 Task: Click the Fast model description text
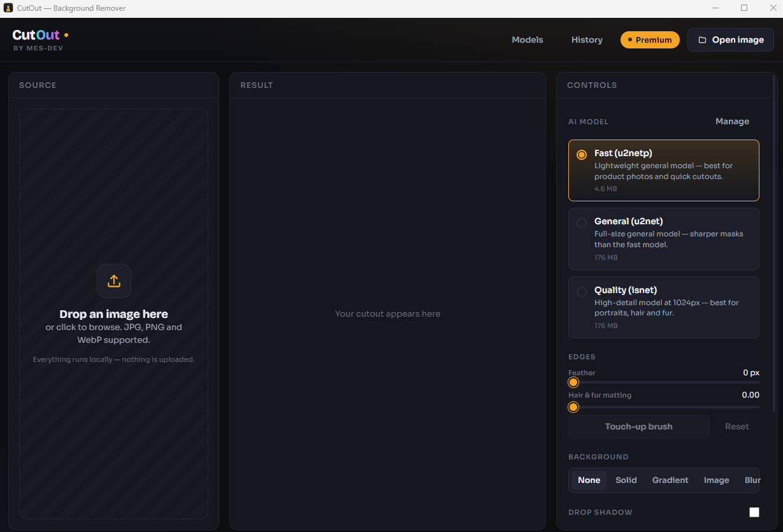point(663,171)
